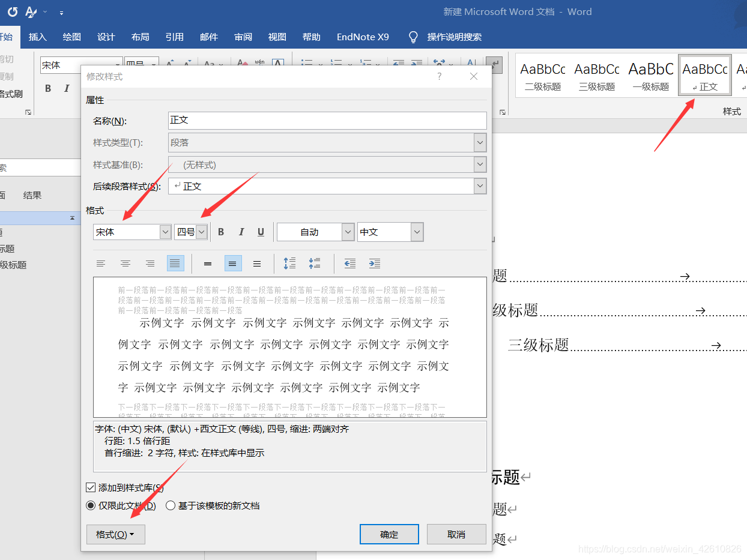Click the Redo icon in title bar

coord(13,11)
